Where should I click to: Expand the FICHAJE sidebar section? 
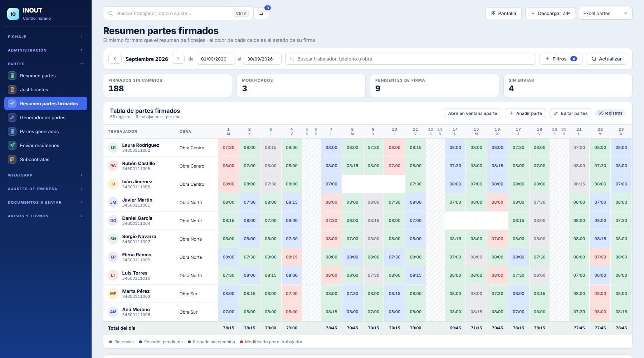46,37
